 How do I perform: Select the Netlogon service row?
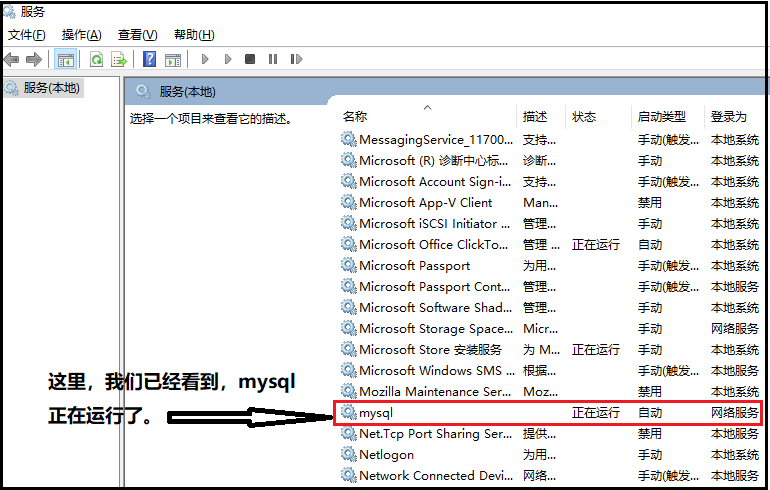coord(550,455)
